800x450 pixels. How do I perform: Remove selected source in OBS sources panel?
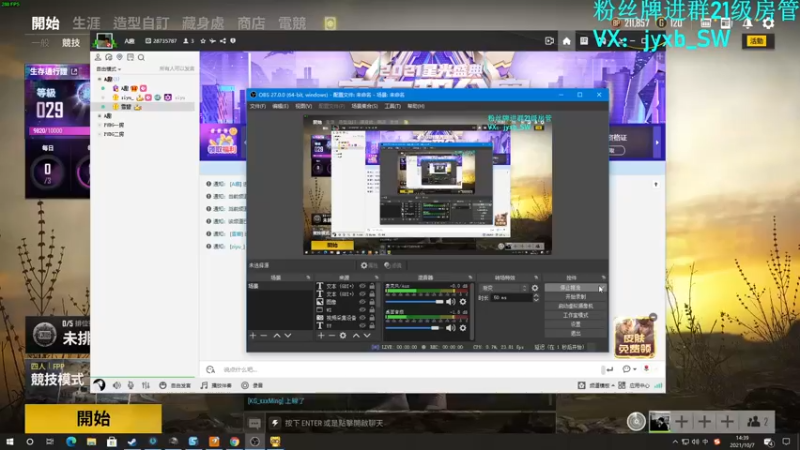[332, 336]
